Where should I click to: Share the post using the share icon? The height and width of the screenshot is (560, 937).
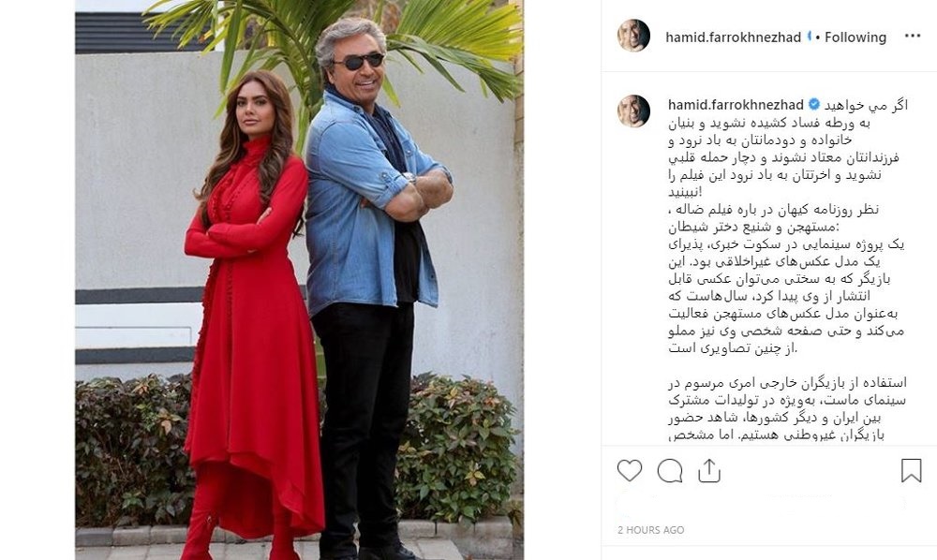point(708,470)
